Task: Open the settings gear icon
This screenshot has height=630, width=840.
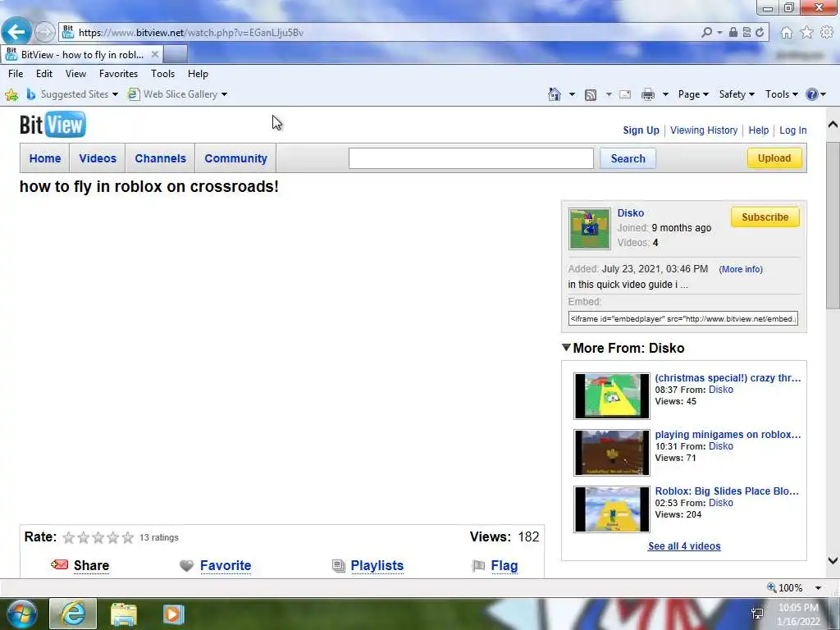Action: pyautogui.click(x=827, y=33)
